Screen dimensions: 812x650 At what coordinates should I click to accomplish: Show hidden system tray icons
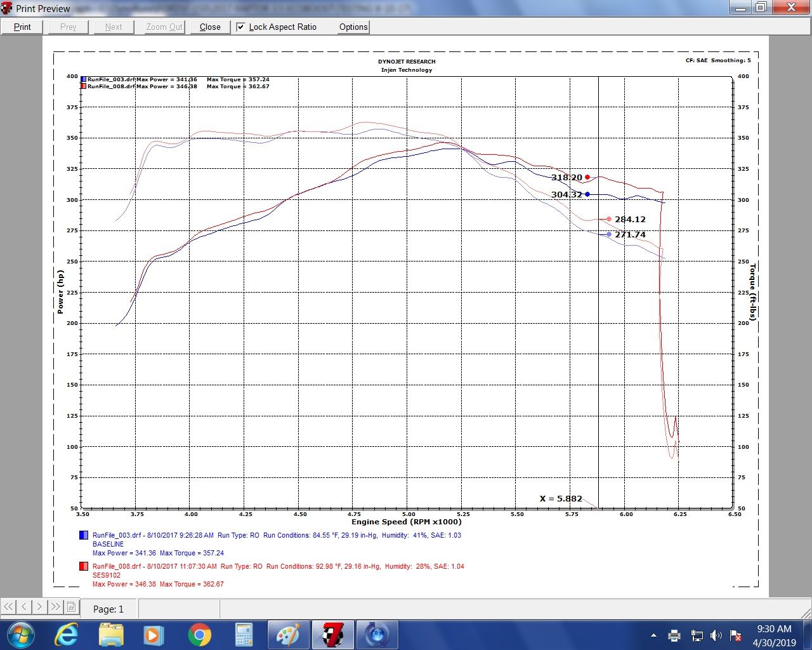coord(653,635)
